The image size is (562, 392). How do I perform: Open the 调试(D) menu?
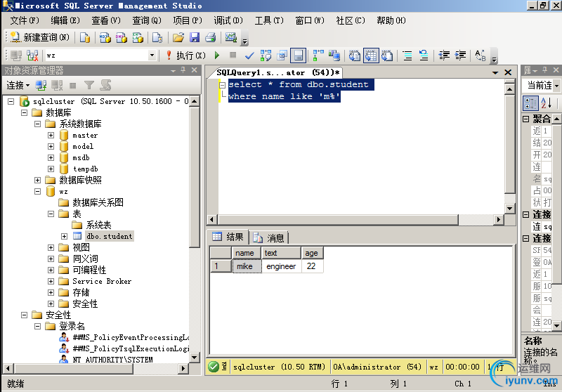tap(228, 20)
